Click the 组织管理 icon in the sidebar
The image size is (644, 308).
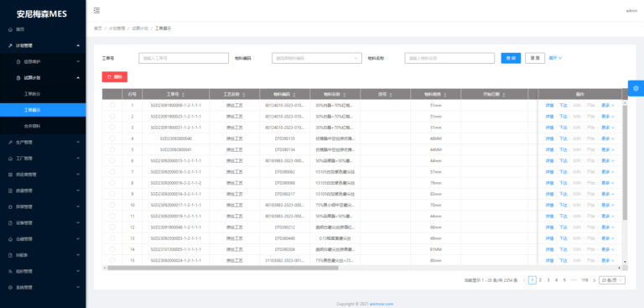[x=10, y=271]
